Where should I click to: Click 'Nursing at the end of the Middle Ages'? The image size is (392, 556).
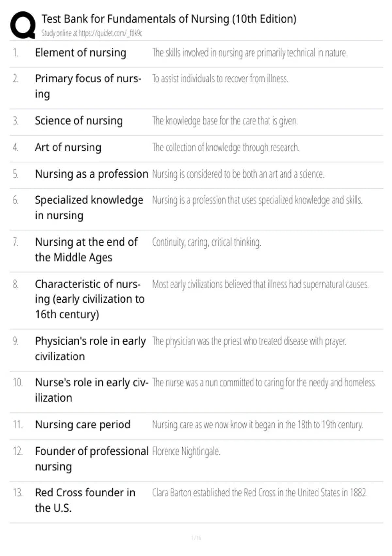point(87,250)
